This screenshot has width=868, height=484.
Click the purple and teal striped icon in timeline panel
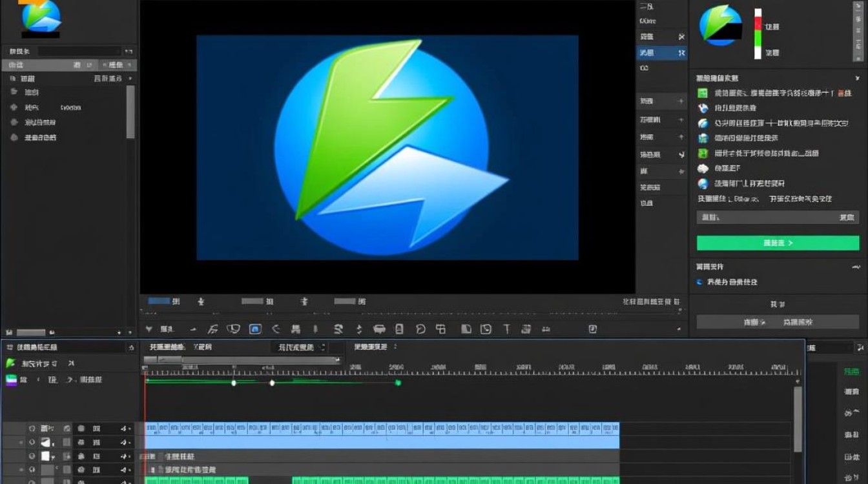pyautogui.click(x=11, y=380)
